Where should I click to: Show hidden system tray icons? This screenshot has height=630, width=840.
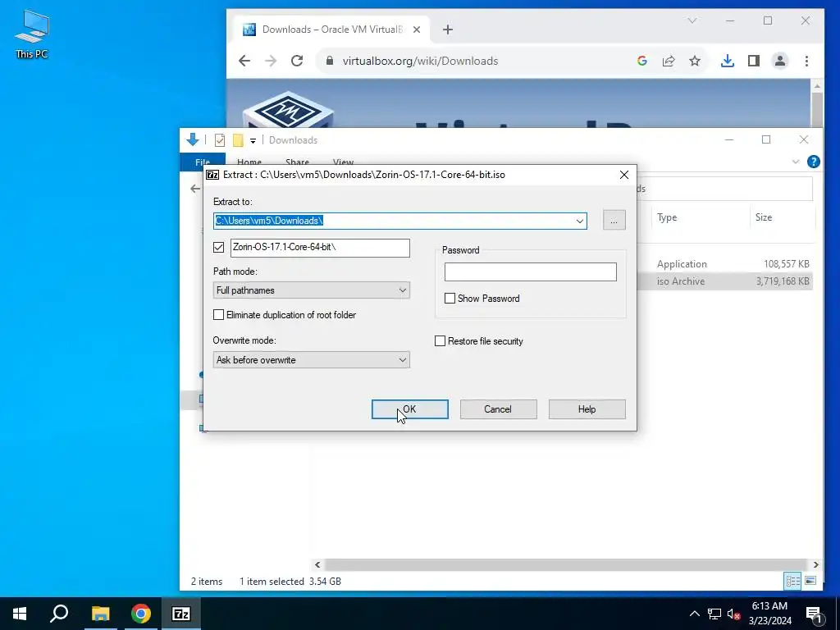(x=694, y=614)
